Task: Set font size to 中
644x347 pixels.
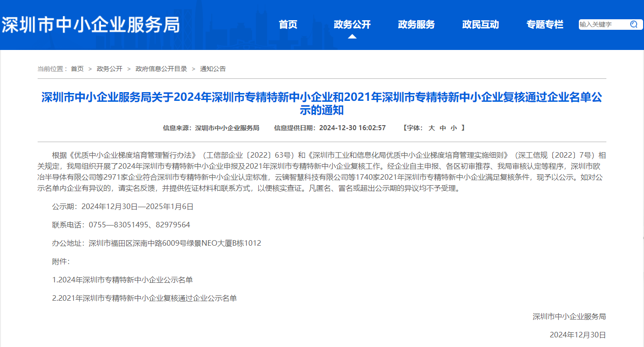Action: [443, 128]
